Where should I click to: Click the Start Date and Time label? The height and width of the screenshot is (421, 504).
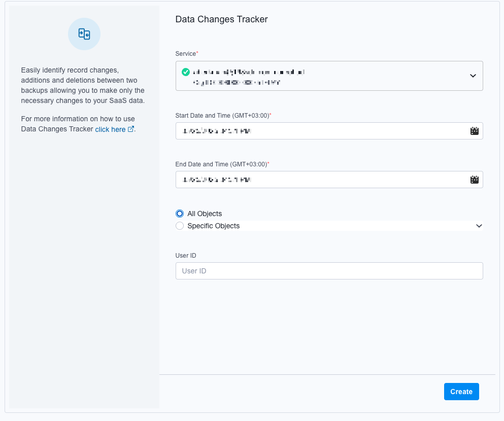[x=223, y=116]
